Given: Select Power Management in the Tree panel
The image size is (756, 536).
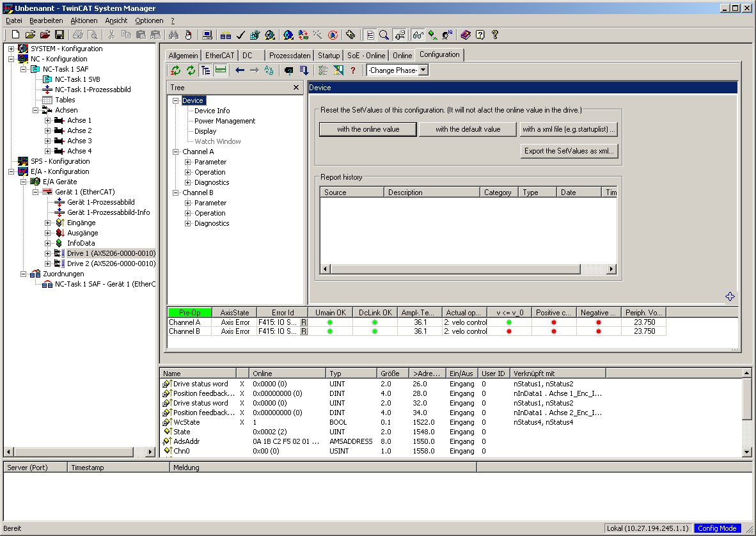Looking at the screenshot, I should [224, 121].
